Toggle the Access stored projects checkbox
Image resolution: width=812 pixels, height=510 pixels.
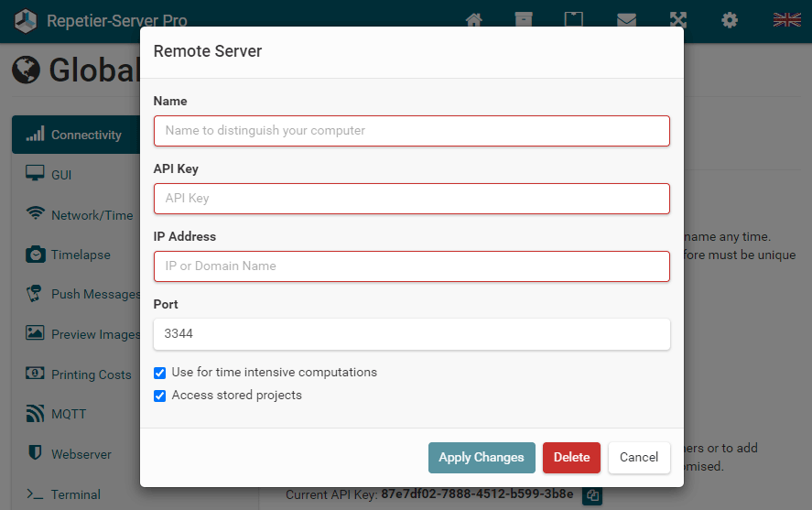pos(159,396)
